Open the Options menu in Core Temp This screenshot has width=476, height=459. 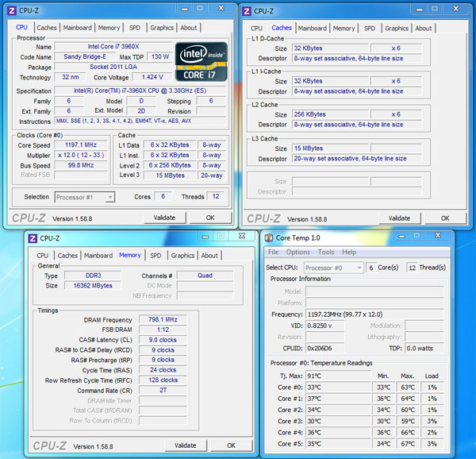click(298, 252)
